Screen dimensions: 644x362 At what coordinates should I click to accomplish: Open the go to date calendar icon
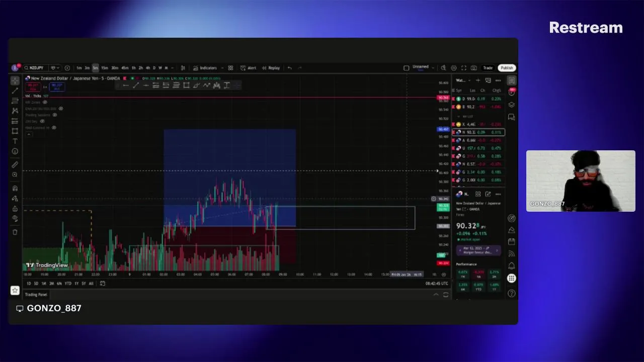102,283
